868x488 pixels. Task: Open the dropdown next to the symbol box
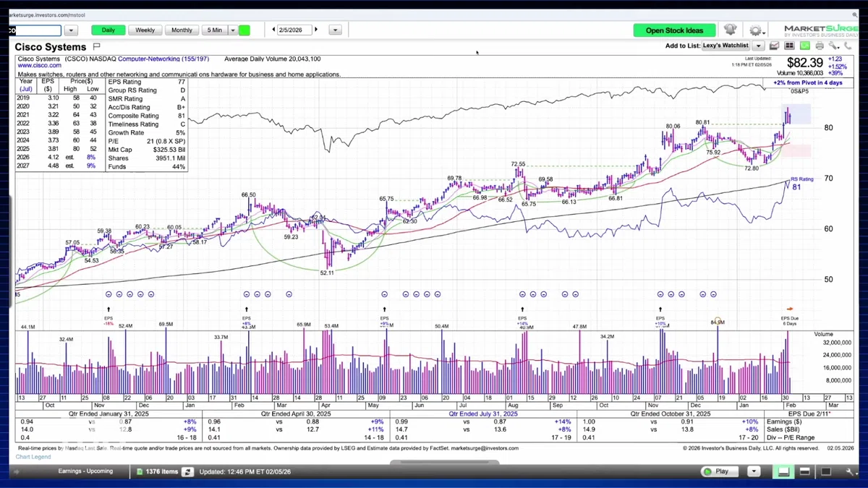(x=71, y=30)
